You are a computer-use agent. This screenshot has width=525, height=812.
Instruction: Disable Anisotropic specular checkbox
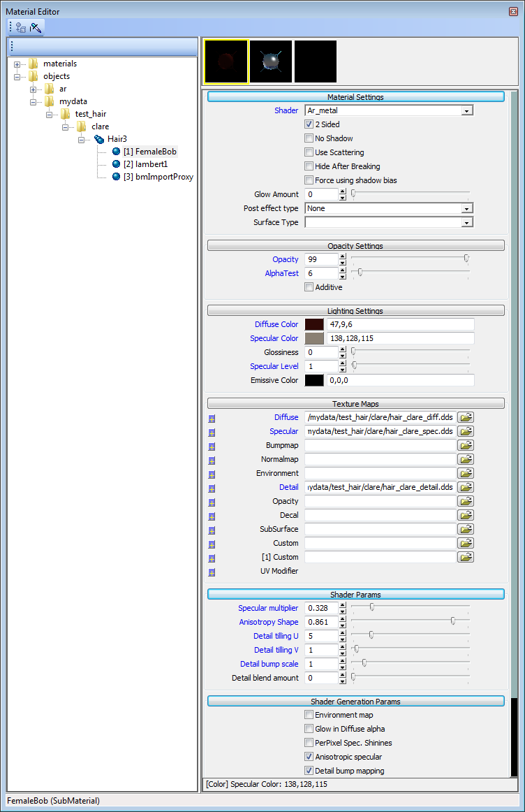click(309, 757)
